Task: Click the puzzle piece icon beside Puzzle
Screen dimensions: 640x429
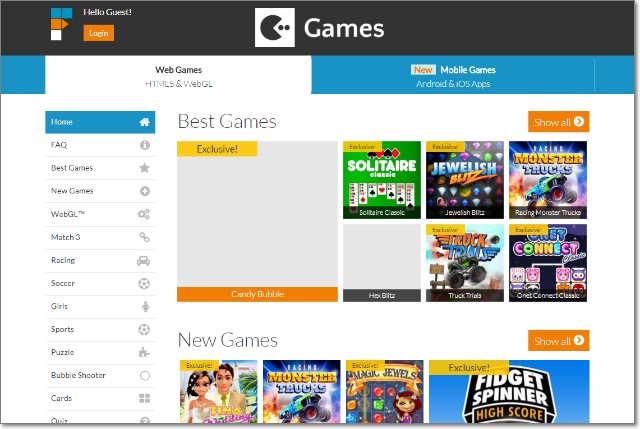Action: click(x=144, y=352)
